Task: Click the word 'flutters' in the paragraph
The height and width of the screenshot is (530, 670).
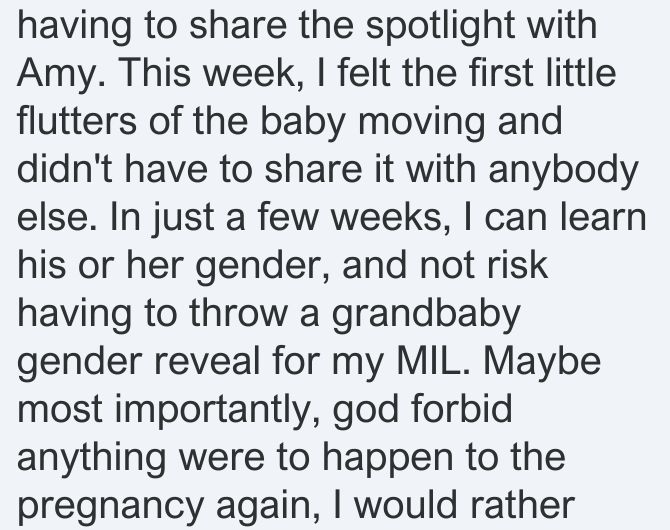Action: coord(77,121)
